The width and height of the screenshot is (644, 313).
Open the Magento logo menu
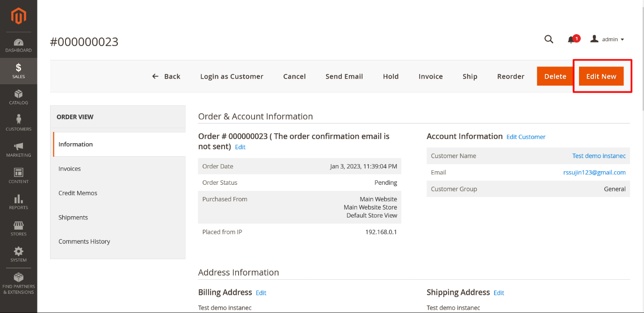click(18, 16)
